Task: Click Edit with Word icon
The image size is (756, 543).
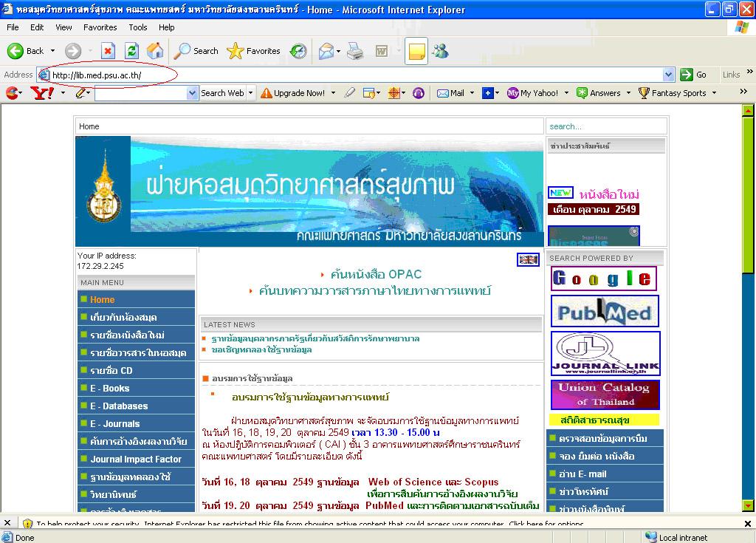Action: pyautogui.click(x=382, y=51)
